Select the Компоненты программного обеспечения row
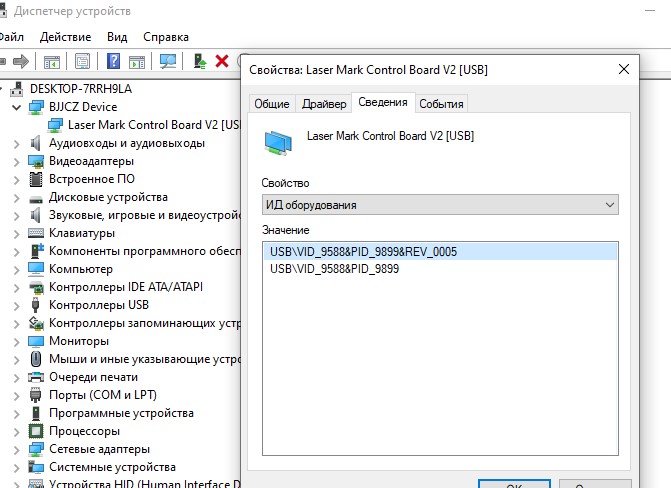Screen dimensions: 671x488 tap(145, 251)
